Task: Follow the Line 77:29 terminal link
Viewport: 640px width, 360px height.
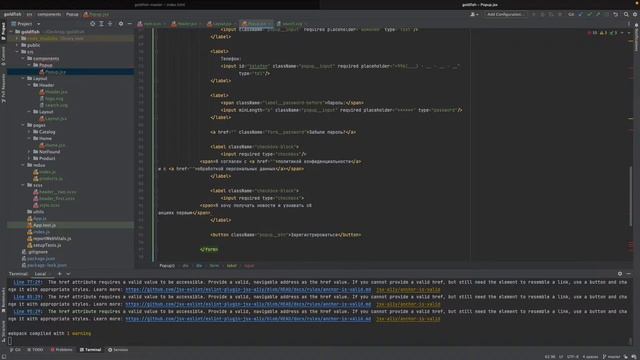Action: pyautogui.click(x=28, y=282)
